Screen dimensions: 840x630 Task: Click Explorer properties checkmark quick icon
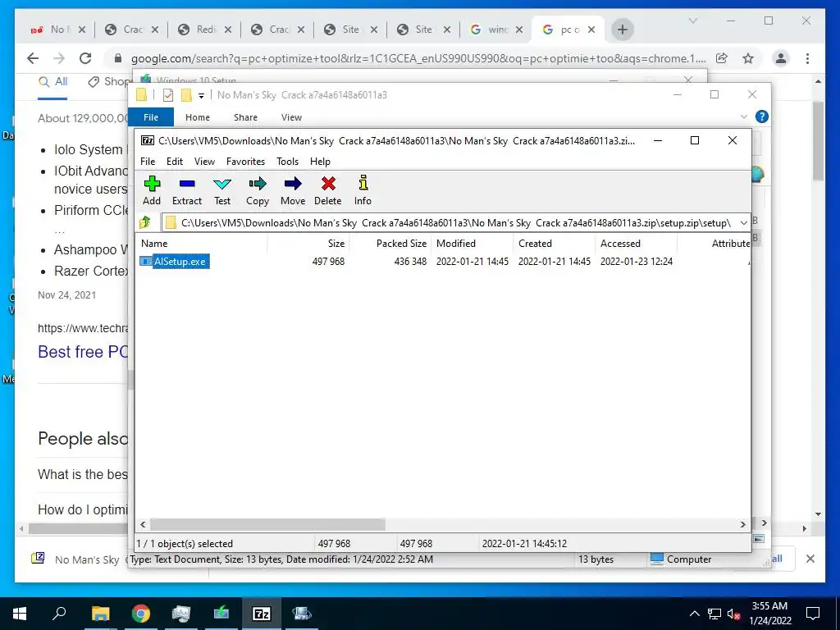coord(168,95)
